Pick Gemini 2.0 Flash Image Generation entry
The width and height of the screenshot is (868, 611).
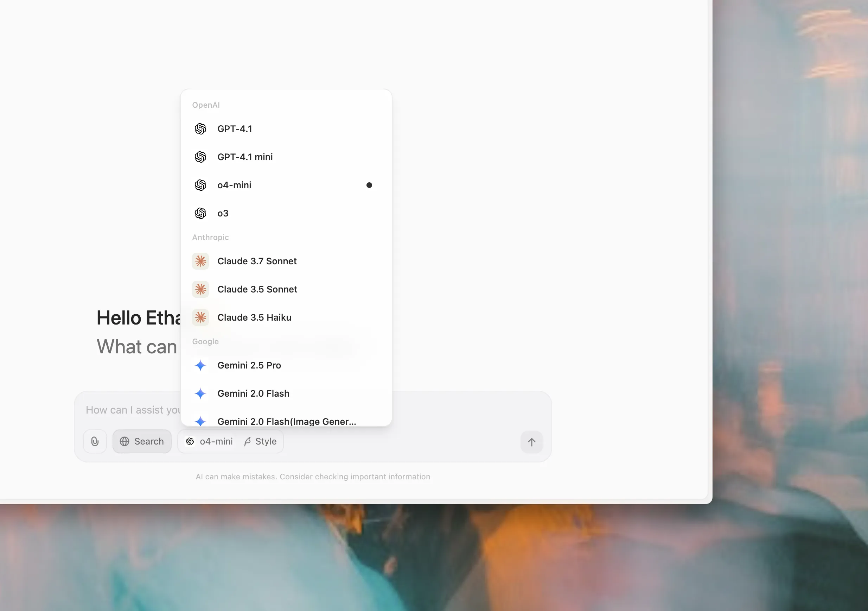286,421
